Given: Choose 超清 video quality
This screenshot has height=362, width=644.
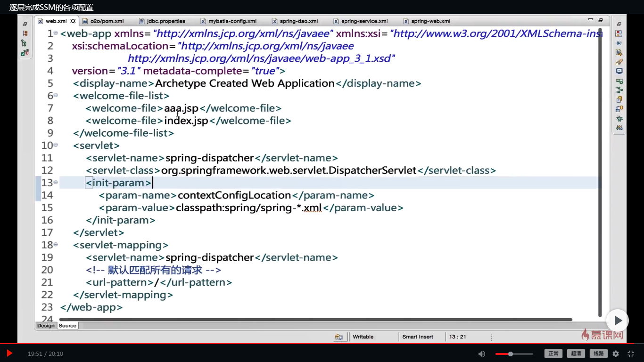Looking at the screenshot, I should click(576, 354).
